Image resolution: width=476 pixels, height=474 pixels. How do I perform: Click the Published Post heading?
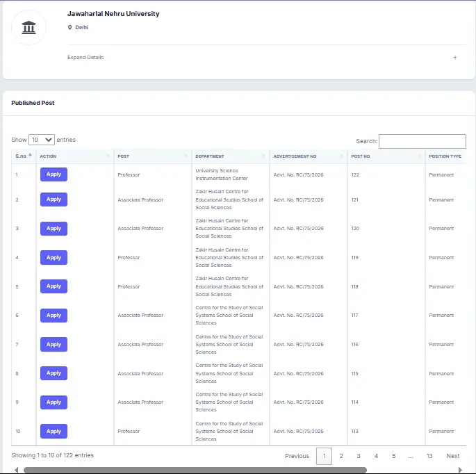33,103
